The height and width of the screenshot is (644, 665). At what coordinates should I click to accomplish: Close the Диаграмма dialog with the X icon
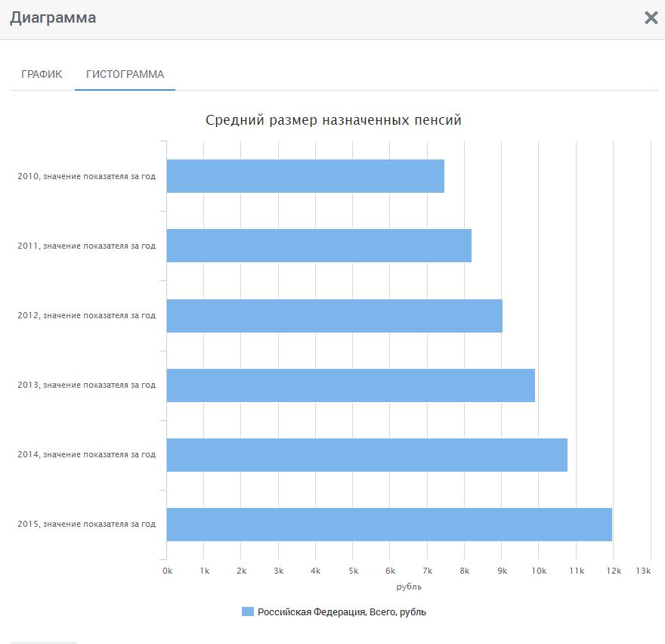(x=651, y=18)
